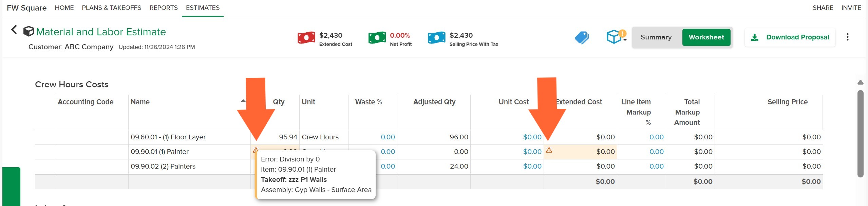Viewport: 868px width, 206px height.
Task: Edit Unit Cost for (1) Painter row
Action: pos(507,152)
